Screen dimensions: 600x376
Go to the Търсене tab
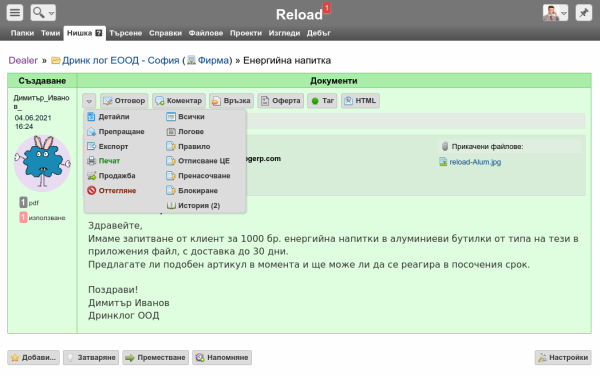(x=126, y=33)
